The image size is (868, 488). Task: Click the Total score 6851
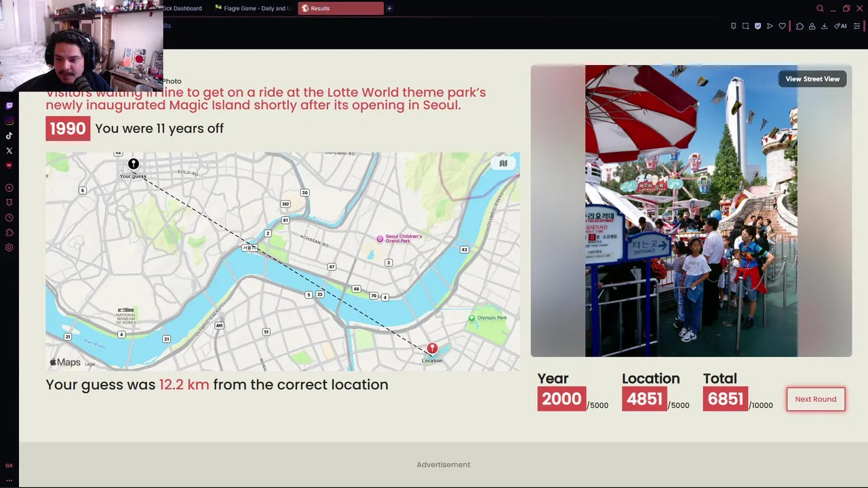click(726, 399)
